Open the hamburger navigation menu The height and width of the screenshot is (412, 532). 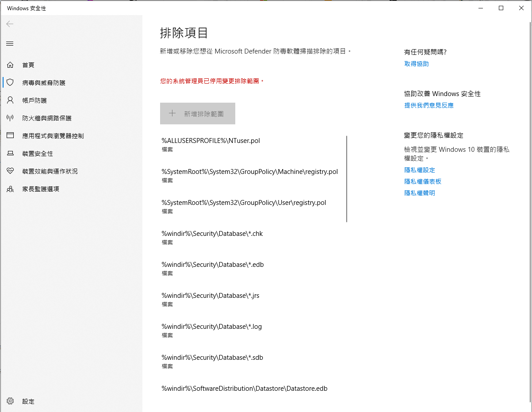[x=10, y=43]
